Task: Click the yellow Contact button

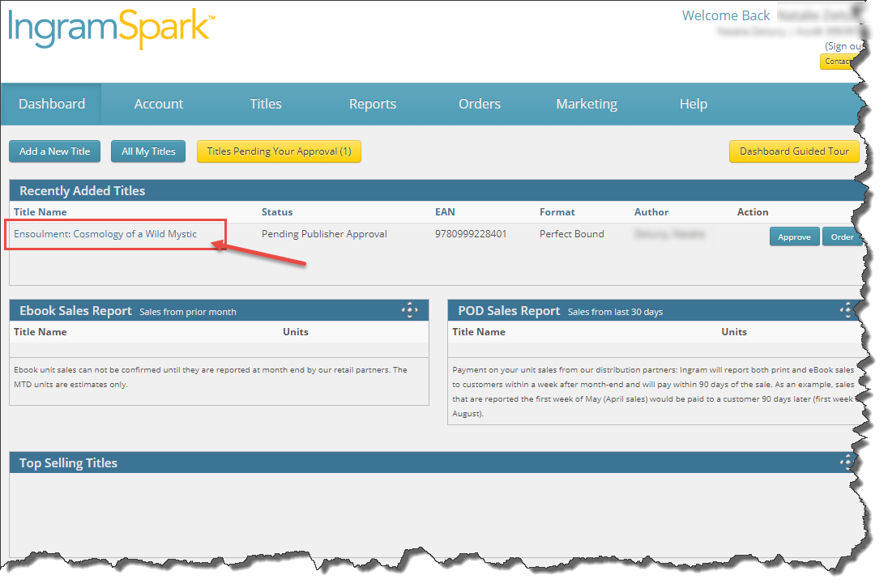Action: (x=837, y=62)
